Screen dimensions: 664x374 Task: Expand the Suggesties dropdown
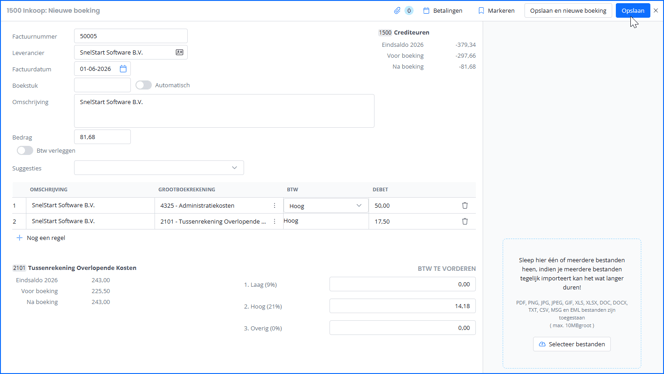[159, 168]
